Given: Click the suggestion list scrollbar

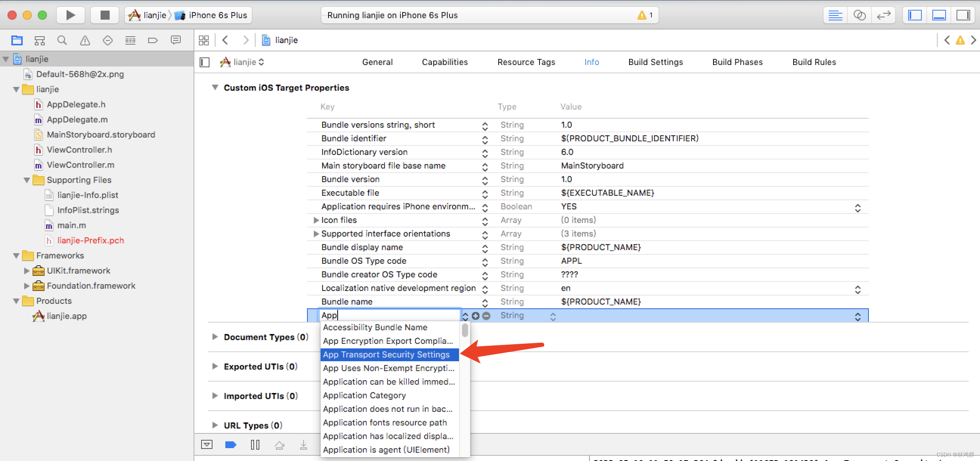Looking at the screenshot, I should pos(465,330).
